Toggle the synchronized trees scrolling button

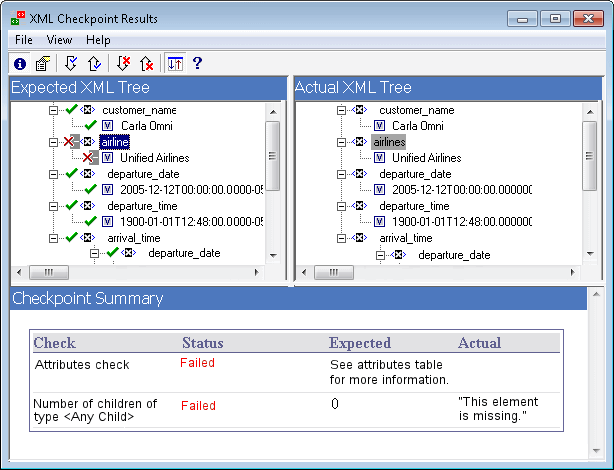click(174, 64)
